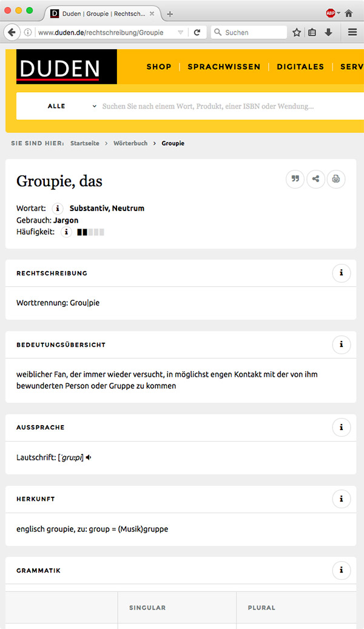
Task: Click the URL address field
Action: coord(104,33)
